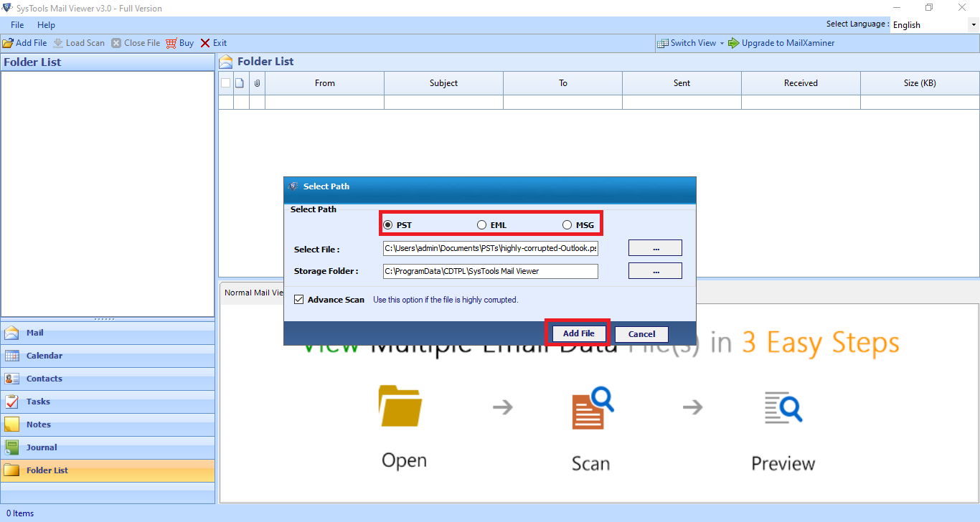The image size is (980, 522).
Task: Click the Select Path dialog title icon
Action: tap(293, 186)
